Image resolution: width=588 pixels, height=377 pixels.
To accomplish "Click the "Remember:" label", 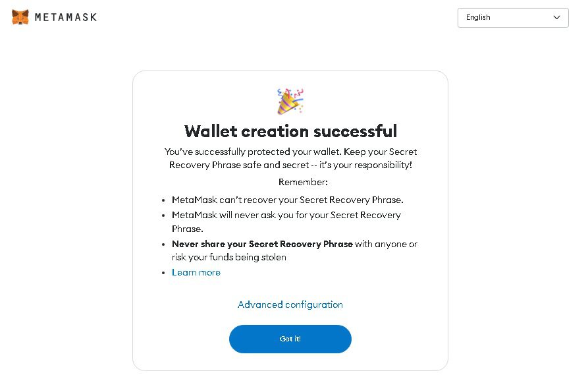I will tap(303, 182).
